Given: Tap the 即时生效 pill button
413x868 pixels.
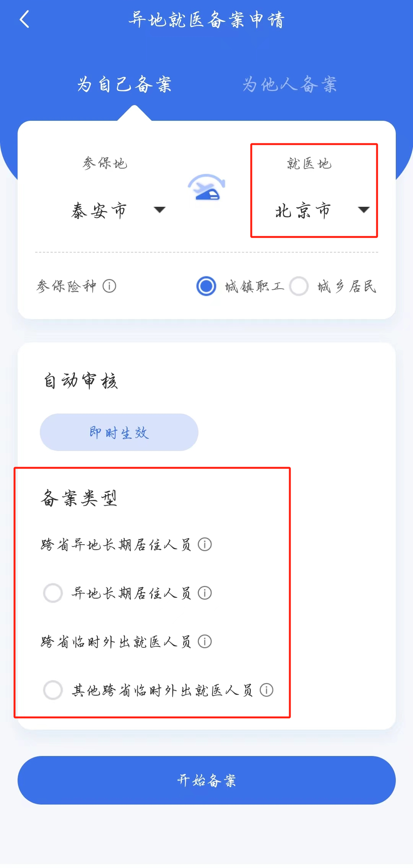Looking at the screenshot, I should tap(119, 432).
